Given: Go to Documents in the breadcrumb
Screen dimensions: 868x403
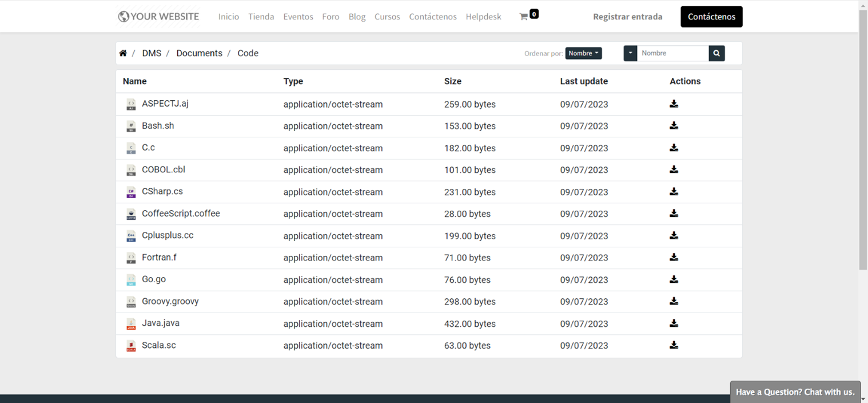Looking at the screenshot, I should pos(199,53).
